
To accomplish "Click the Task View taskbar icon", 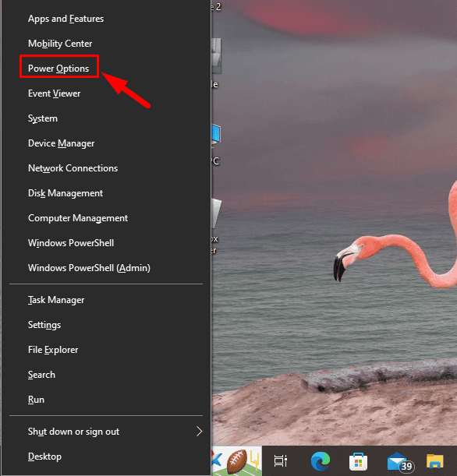I will coord(281,461).
